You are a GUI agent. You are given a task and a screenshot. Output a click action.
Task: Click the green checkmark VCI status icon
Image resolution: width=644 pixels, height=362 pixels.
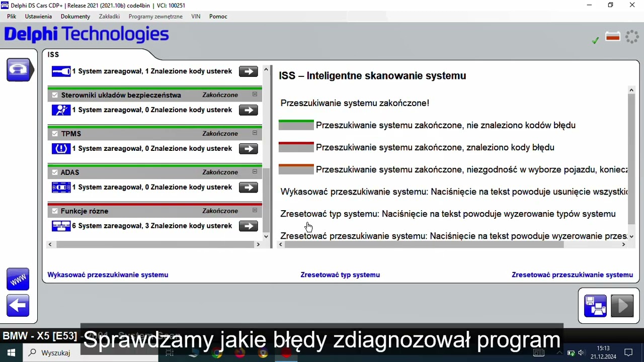pyautogui.click(x=595, y=40)
